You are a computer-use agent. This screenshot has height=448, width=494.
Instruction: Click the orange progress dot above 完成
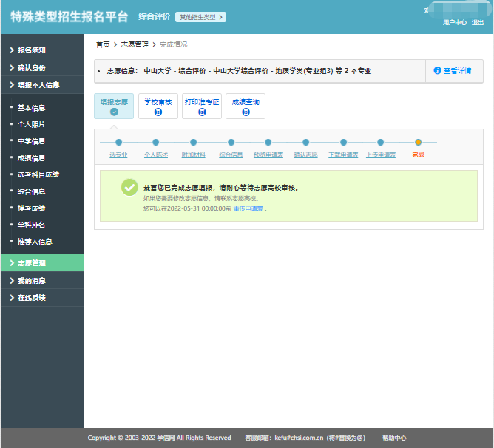click(x=418, y=143)
